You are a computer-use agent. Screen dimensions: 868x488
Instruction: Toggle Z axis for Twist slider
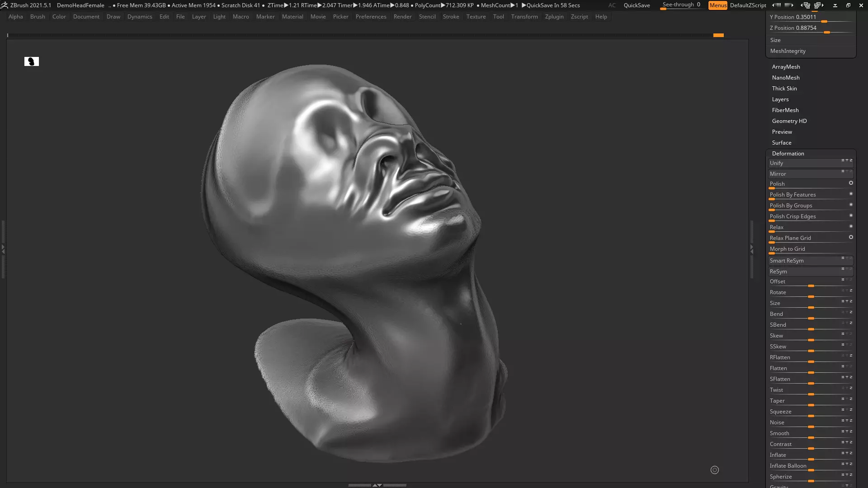(851, 388)
